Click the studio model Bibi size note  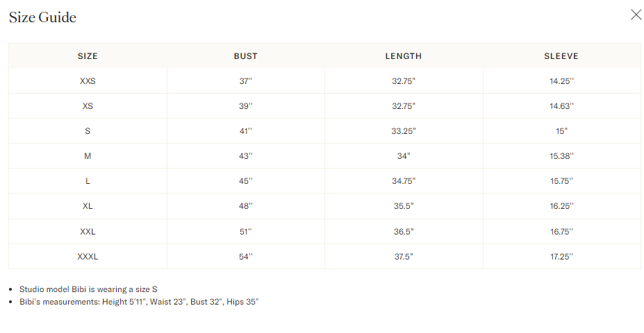(93, 289)
